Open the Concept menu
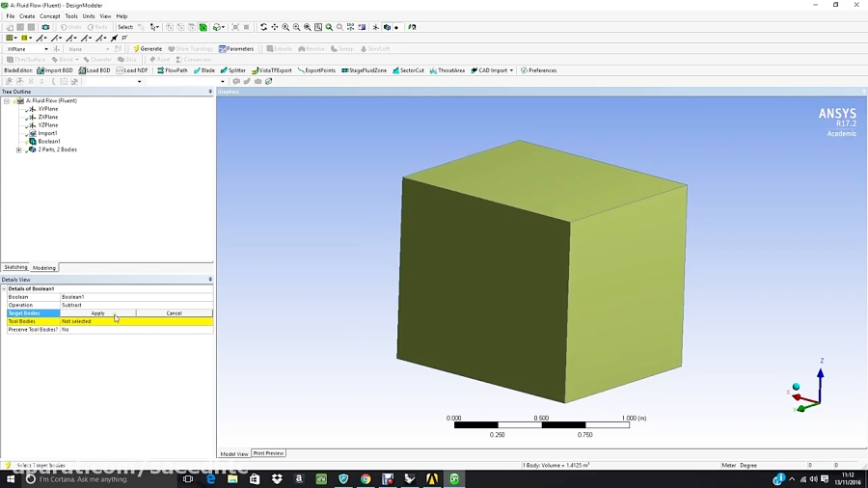868x488 pixels. point(50,16)
